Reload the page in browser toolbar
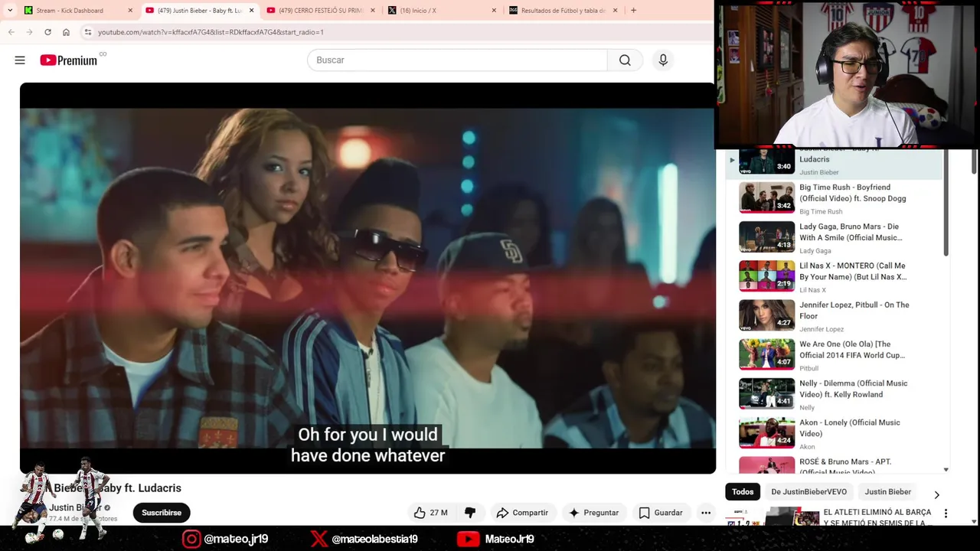Screen dimensions: 980x551 coord(47,32)
